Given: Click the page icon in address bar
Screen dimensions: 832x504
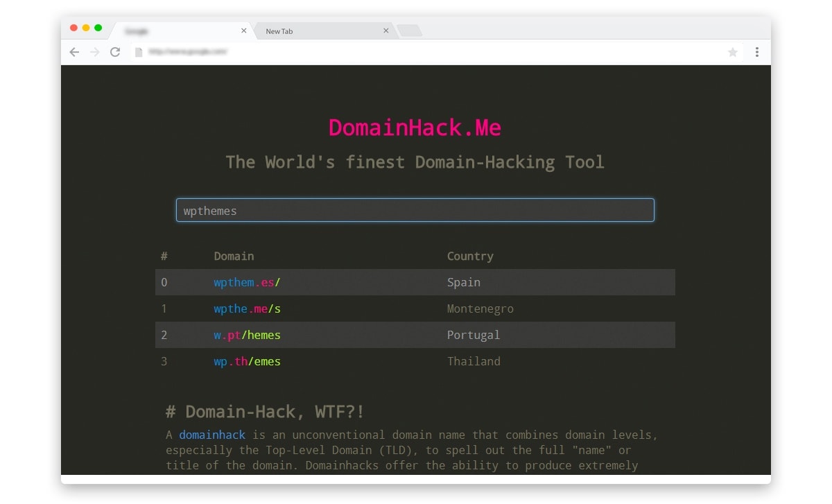Looking at the screenshot, I should pos(139,52).
